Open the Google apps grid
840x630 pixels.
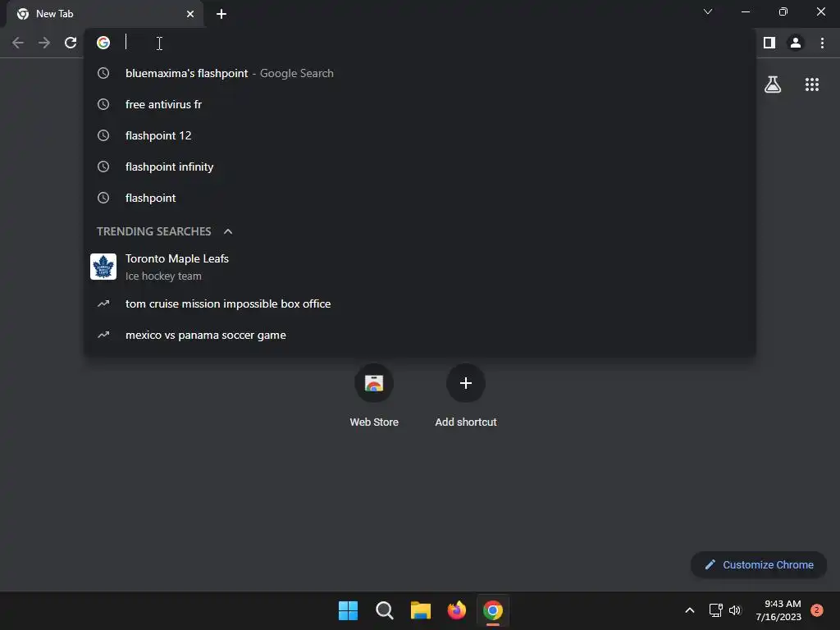tap(812, 84)
